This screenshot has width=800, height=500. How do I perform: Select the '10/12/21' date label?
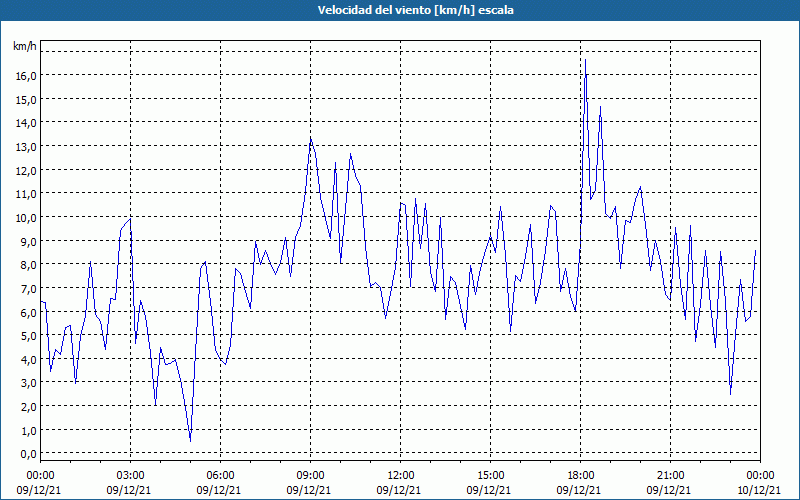pos(759,490)
